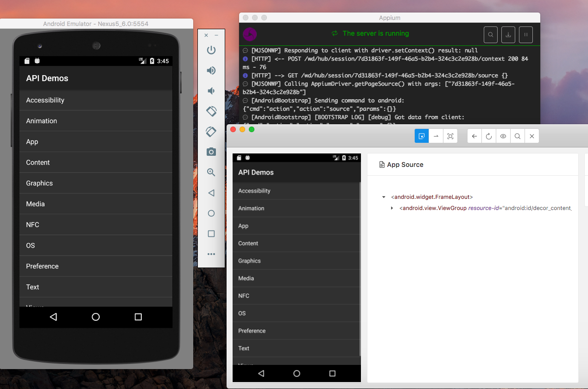Viewport: 588px width, 389px height.
Task: Click the emulator zoom magnifier icon
Action: click(x=211, y=172)
